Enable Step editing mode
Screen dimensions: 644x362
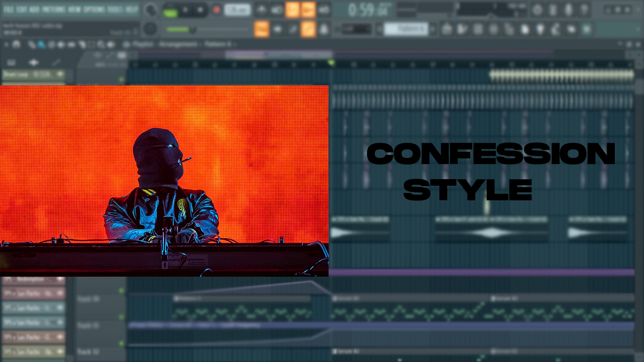point(292,29)
